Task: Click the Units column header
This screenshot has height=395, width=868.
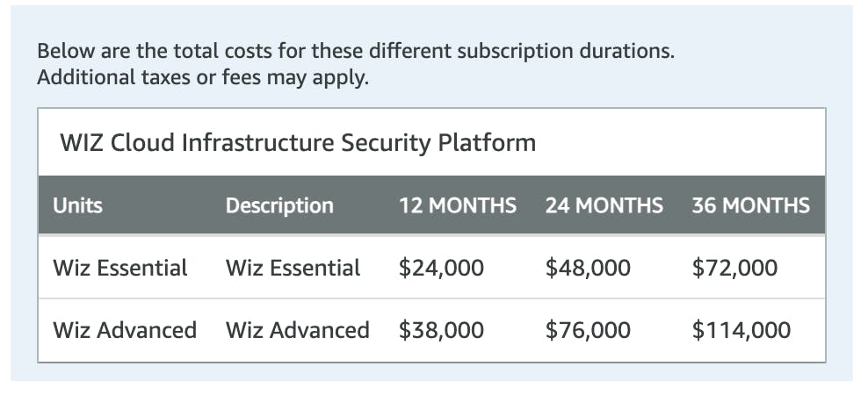Action: (77, 205)
